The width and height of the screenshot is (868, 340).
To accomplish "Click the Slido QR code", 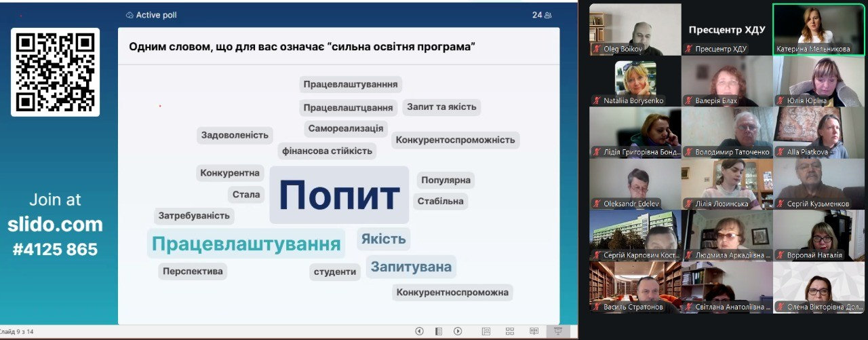I will pyautogui.click(x=55, y=72).
